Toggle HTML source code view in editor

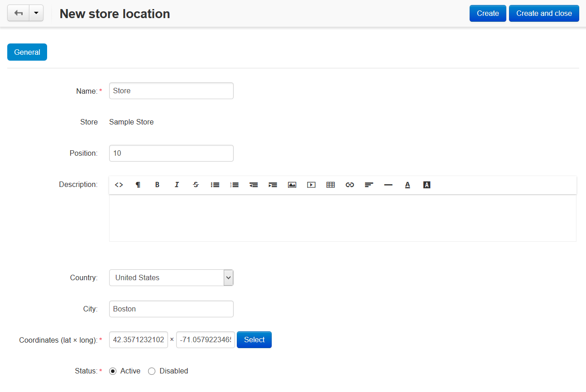click(x=119, y=185)
